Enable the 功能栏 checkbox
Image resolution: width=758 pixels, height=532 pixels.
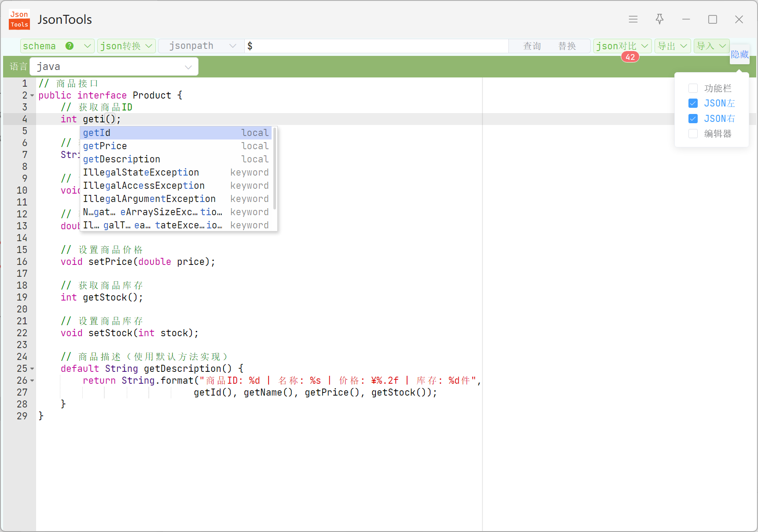[693, 88]
